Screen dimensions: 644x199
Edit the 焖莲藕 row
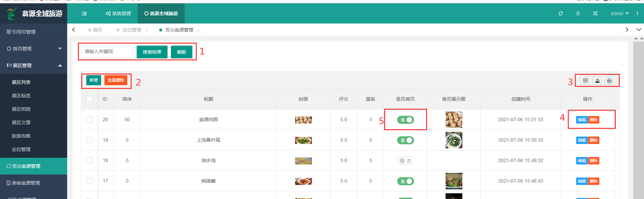point(582,181)
